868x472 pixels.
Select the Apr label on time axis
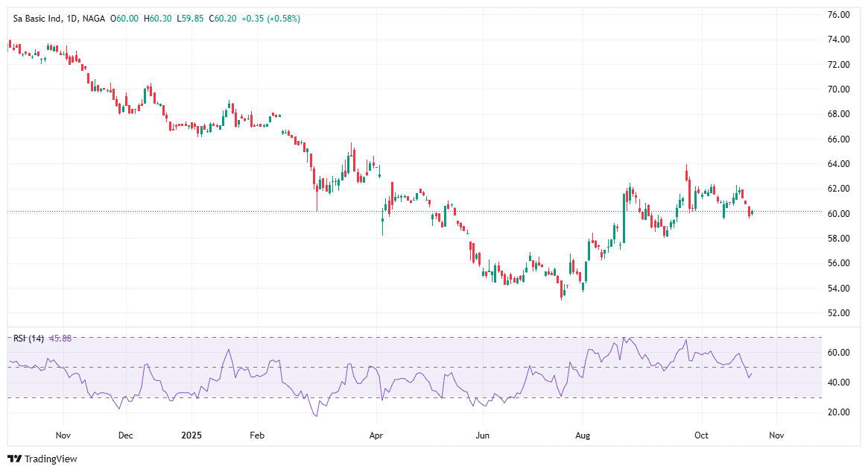(x=376, y=434)
